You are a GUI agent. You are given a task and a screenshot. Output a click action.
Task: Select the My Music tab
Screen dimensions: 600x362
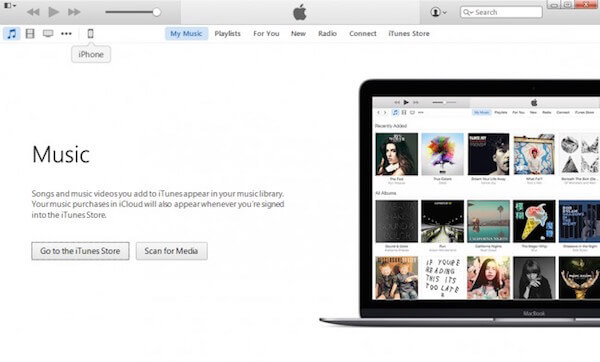(x=186, y=34)
